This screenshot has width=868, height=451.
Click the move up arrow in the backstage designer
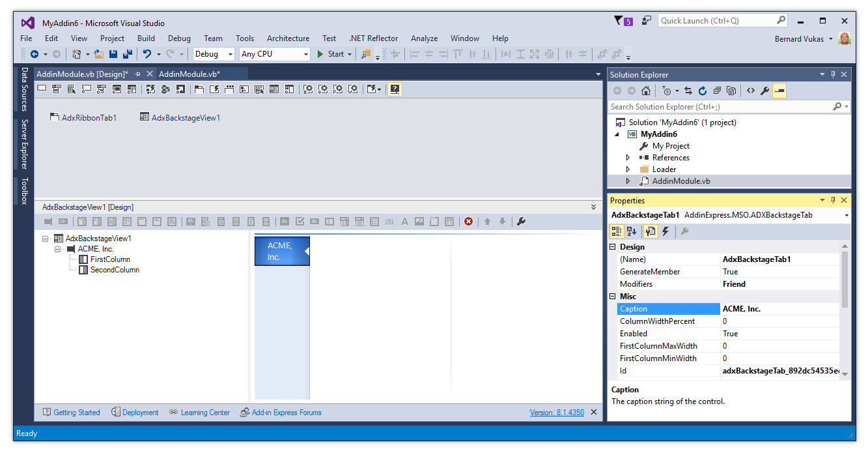487,222
